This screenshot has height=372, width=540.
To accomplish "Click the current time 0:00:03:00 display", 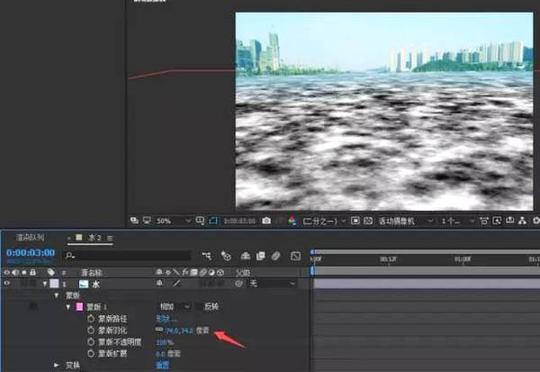I will pos(30,252).
